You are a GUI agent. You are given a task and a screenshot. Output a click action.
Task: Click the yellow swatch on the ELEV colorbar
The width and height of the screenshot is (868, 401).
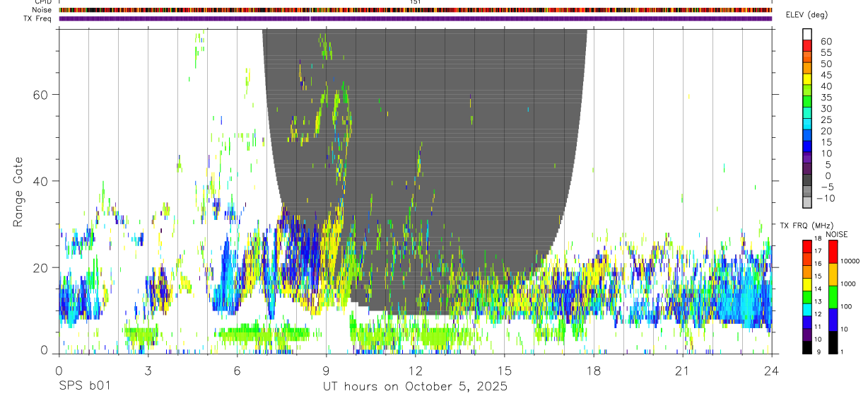[807, 79]
